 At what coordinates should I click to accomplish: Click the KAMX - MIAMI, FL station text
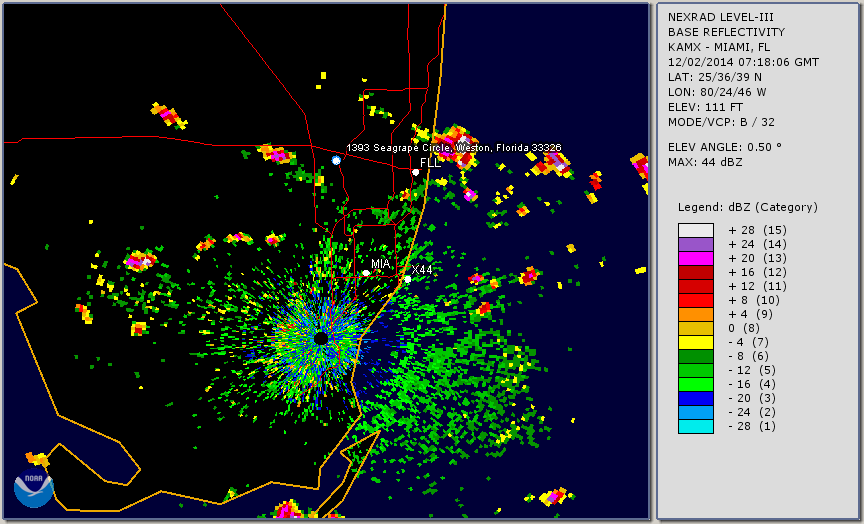719,47
